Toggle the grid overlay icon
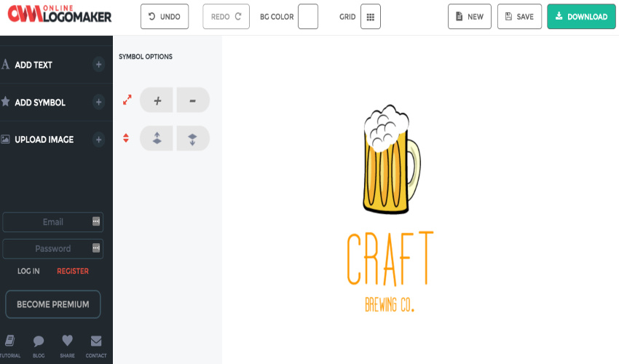 370,17
